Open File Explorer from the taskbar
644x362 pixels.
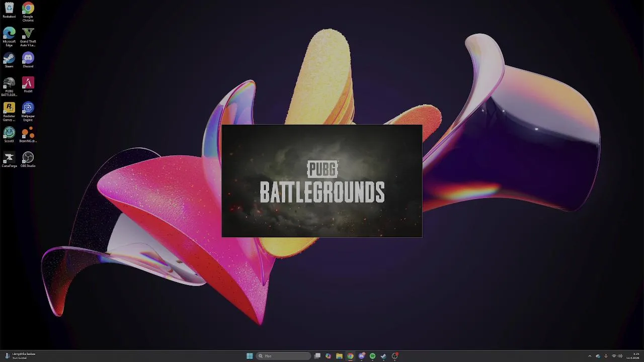(x=340, y=356)
